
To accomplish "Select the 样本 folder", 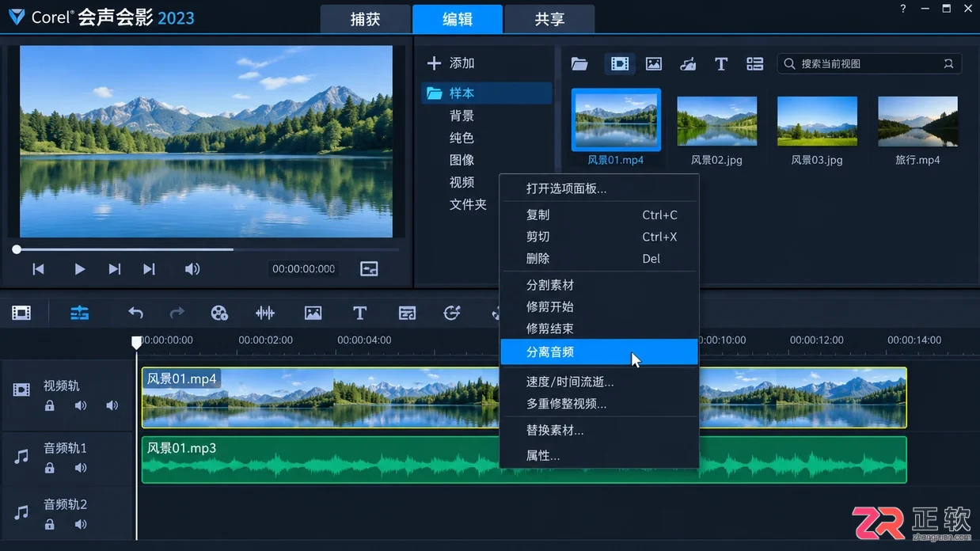I will click(x=487, y=93).
